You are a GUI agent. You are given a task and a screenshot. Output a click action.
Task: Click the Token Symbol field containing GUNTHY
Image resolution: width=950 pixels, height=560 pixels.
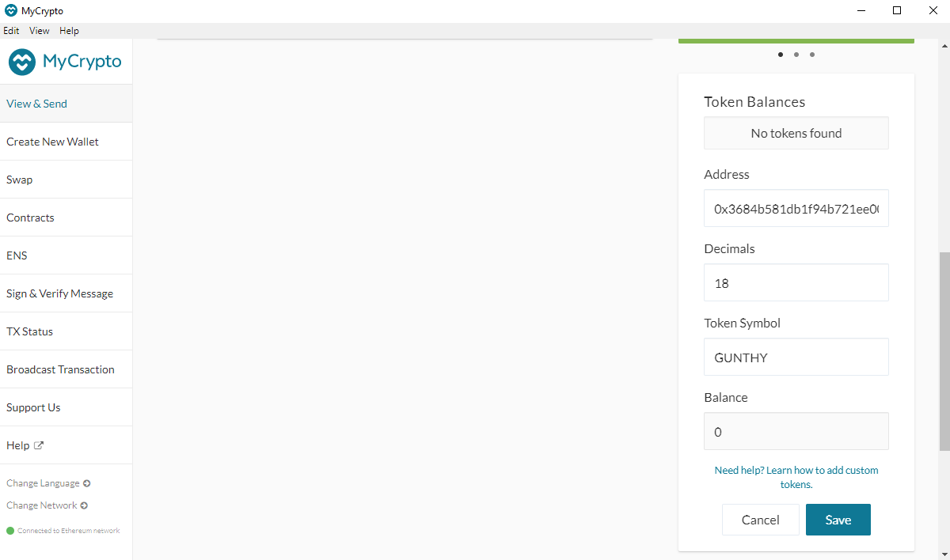pyautogui.click(x=796, y=358)
